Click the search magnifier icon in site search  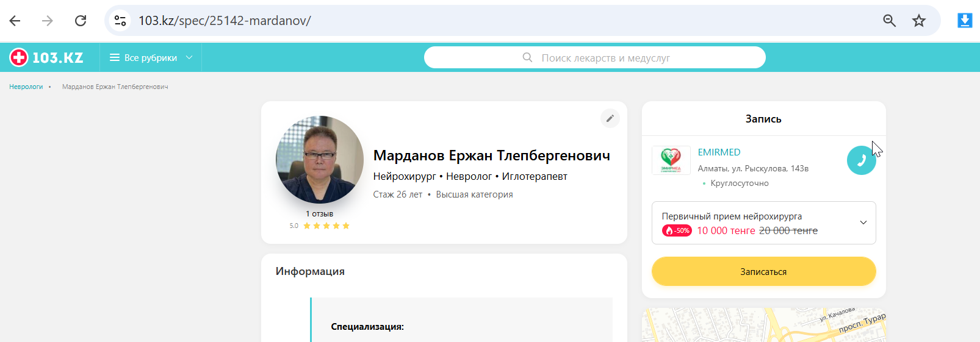528,57
